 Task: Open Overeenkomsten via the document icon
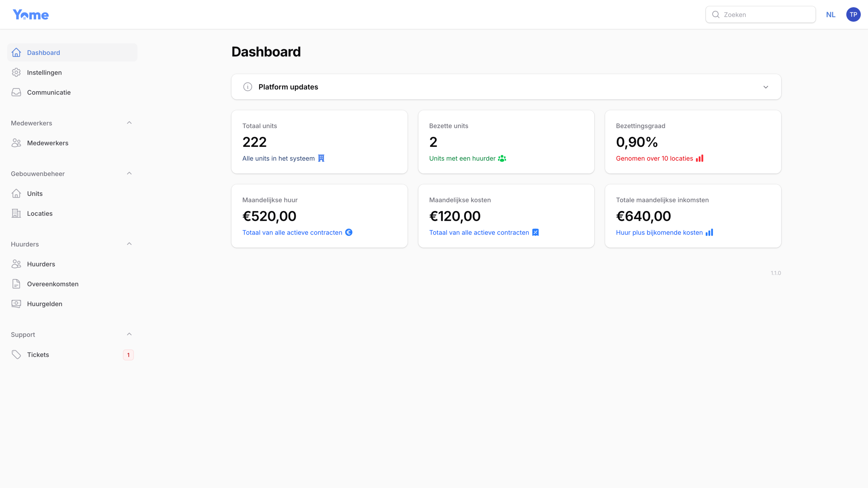pyautogui.click(x=16, y=284)
